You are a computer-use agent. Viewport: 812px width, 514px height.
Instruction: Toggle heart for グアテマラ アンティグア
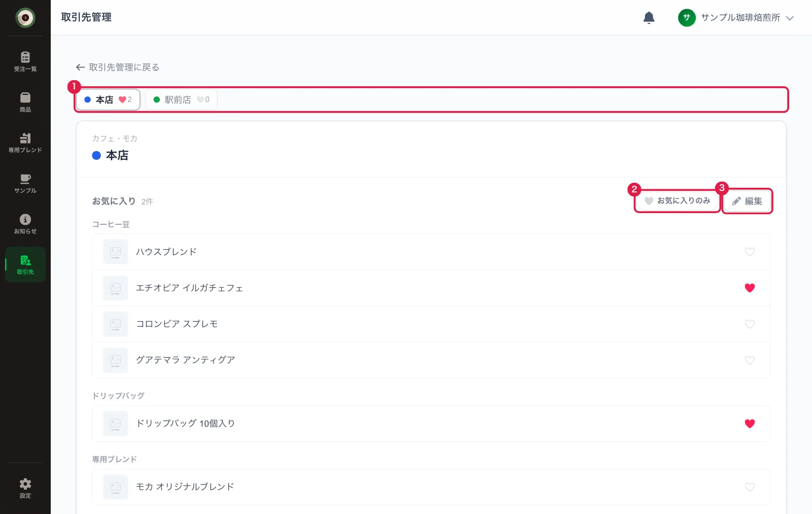tap(750, 360)
